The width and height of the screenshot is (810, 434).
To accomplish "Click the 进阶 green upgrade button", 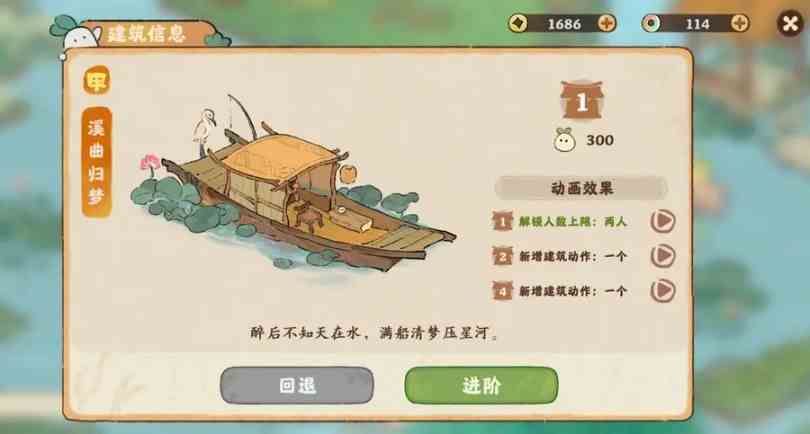I will [x=481, y=385].
